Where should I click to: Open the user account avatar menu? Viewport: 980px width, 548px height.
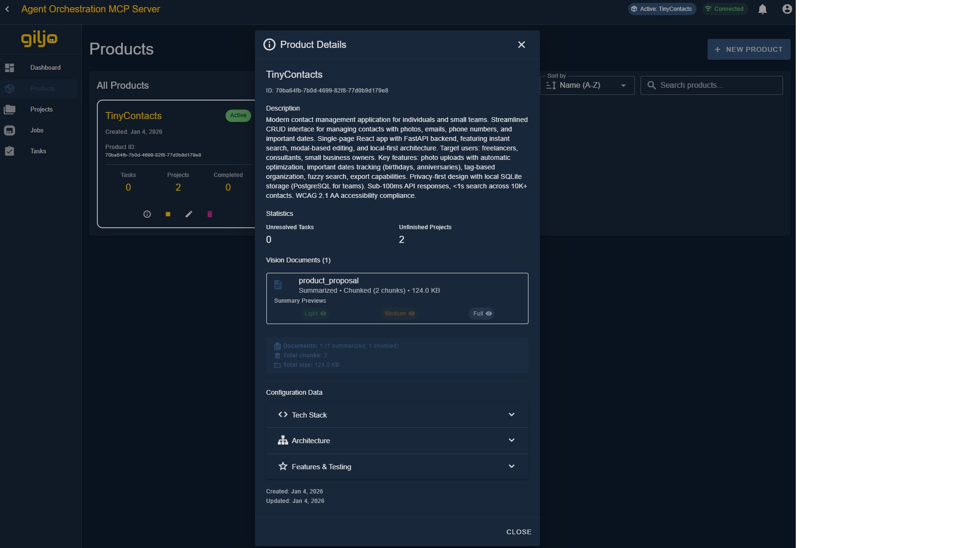[787, 9]
